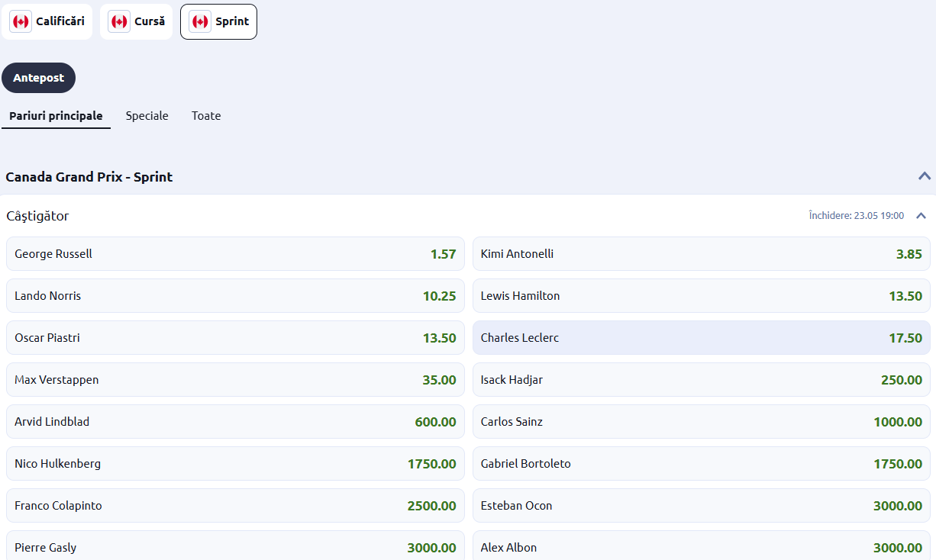936x560 pixels.
Task: Select Charles Leclerc odds 17.50
Action: pyautogui.click(x=702, y=338)
